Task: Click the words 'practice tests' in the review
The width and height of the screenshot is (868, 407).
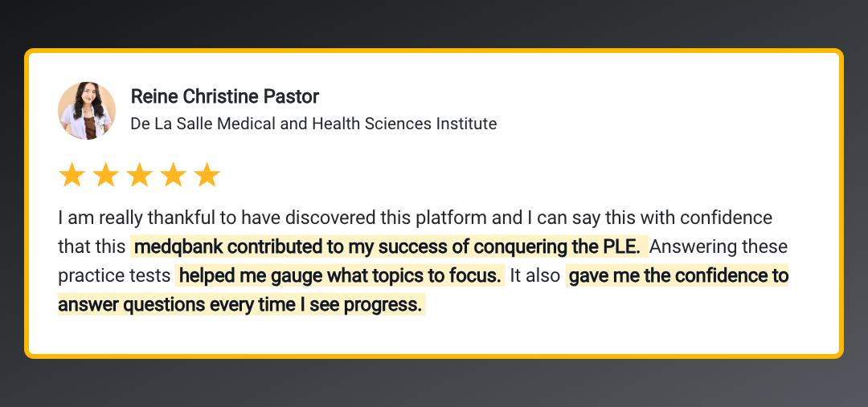Action: pyautogui.click(x=114, y=275)
